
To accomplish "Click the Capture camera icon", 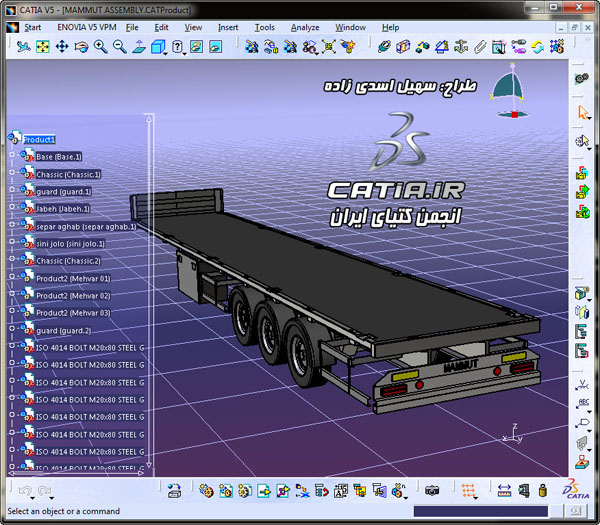I will [432, 491].
